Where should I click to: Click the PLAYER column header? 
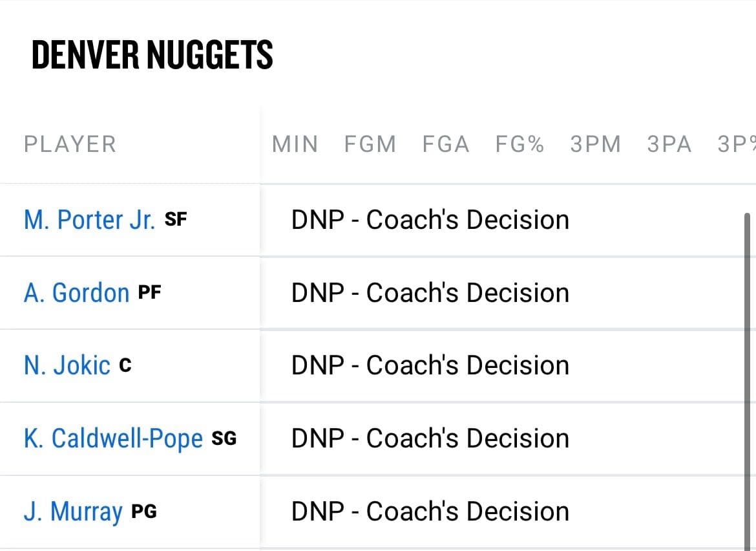click(x=70, y=144)
